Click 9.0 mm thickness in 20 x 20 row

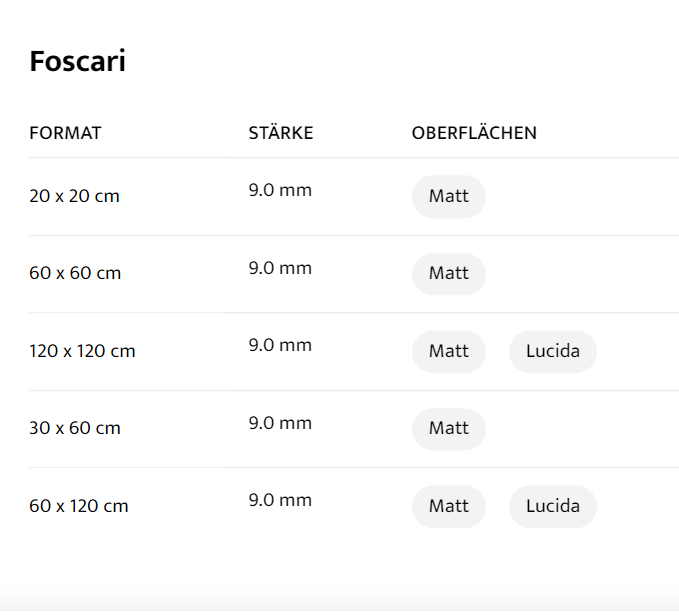tap(280, 190)
